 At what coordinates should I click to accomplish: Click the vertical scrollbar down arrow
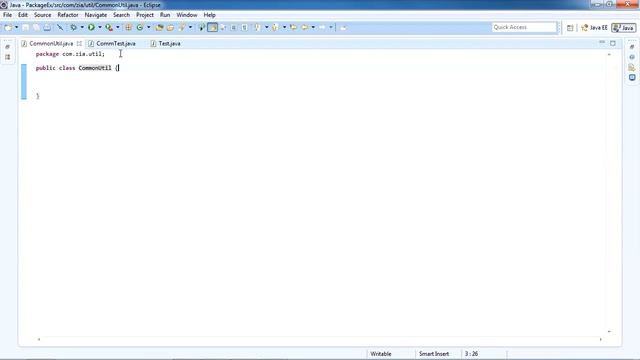(x=609, y=331)
